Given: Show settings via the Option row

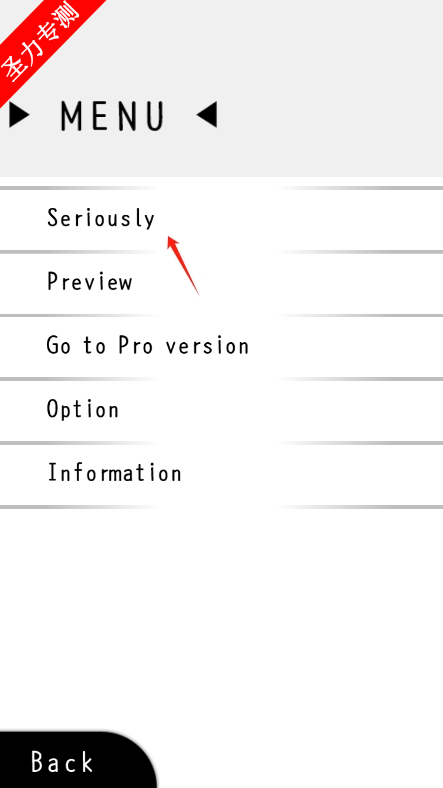Looking at the screenshot, I should point(222,411).
